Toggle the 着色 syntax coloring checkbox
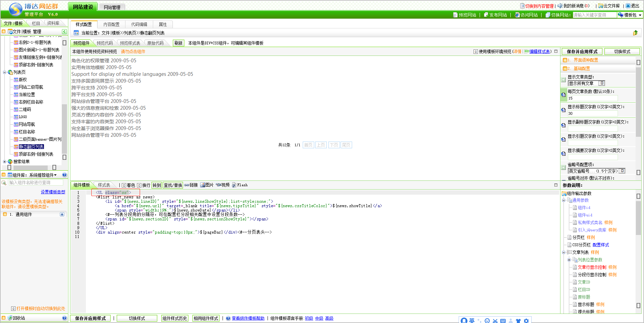 tap(124, 185)
